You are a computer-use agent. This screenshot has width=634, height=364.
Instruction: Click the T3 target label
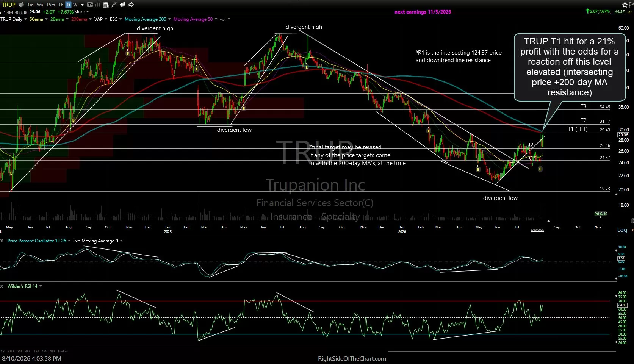click(584, 106)
